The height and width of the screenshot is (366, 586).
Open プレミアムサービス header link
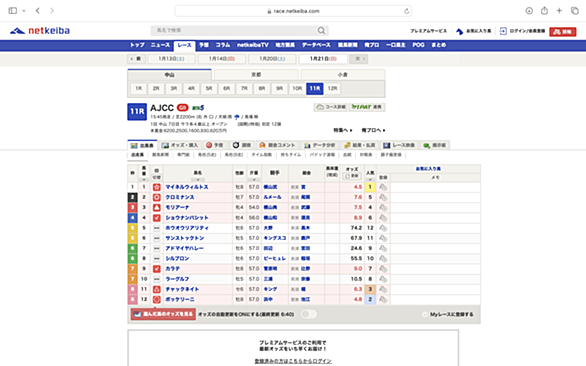428,31
